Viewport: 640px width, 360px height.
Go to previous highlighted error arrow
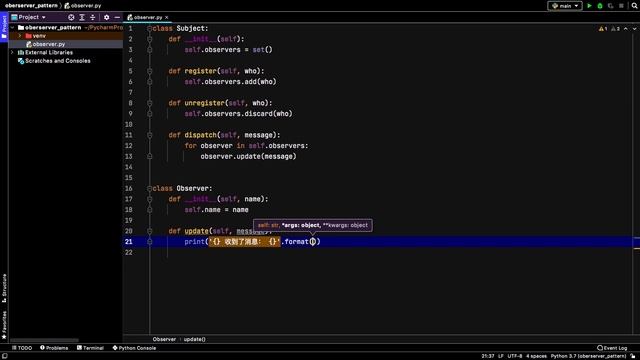626,29
